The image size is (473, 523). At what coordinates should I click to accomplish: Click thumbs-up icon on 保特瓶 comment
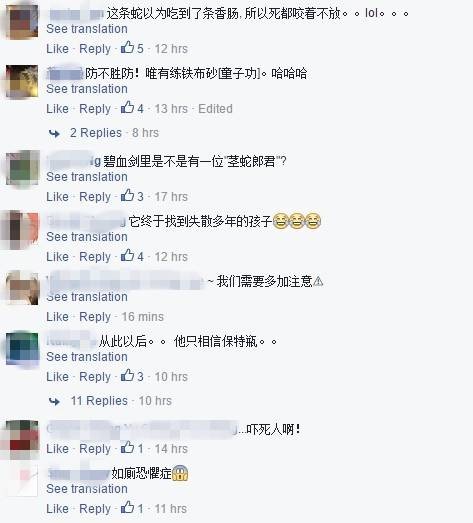coord(127,376)
